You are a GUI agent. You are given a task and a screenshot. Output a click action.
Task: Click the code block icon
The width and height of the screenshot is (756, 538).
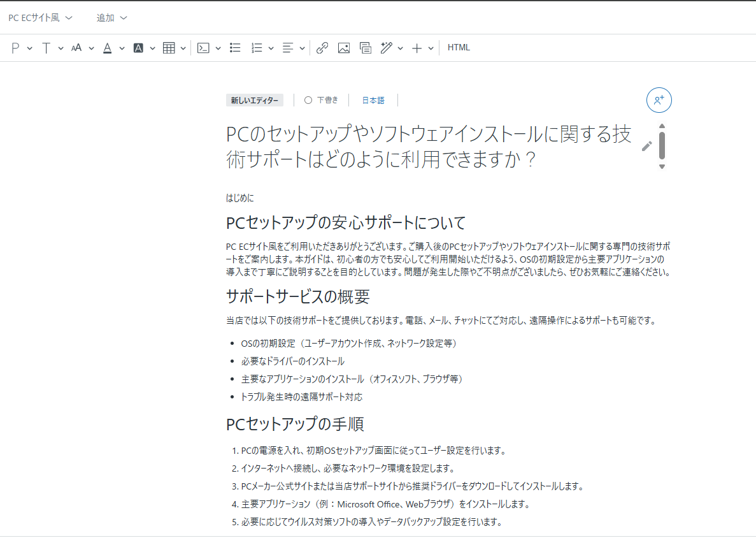click(203, 48)
